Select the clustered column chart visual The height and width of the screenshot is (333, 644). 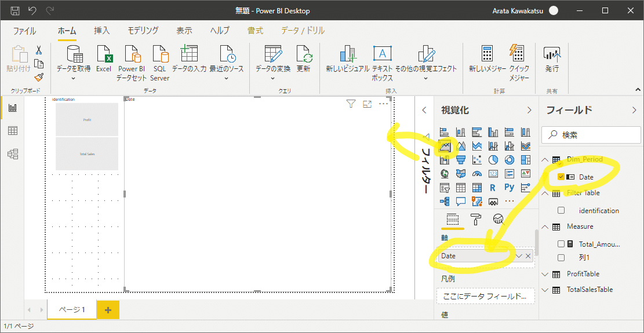(493, 132)
